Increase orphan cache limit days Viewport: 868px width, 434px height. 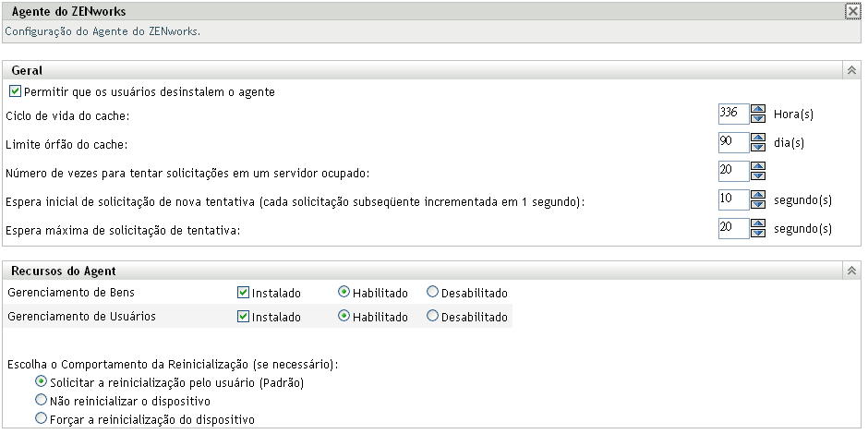[x=758, y=139]
